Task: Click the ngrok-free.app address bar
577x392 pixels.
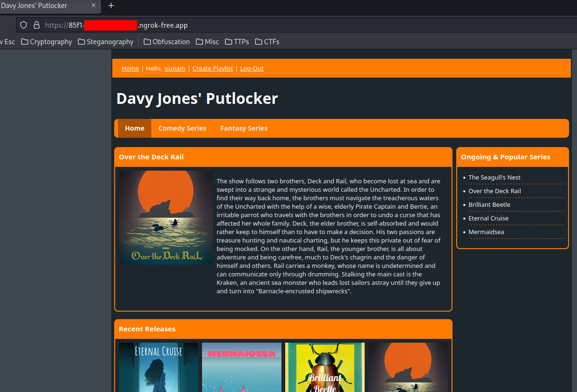Action: (x=296, y=25)
